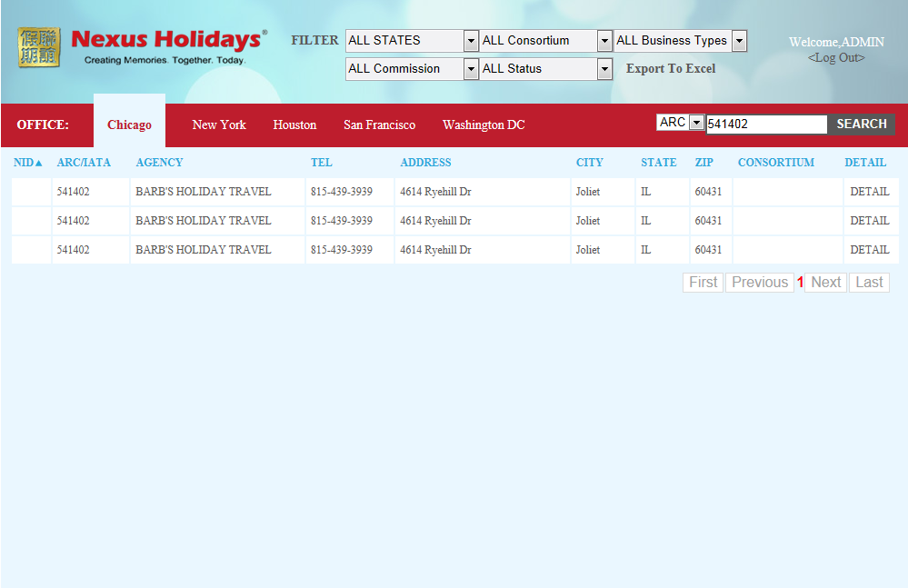The width and height of the screenshot is (908, 588).
Task: Sort by CITY column header
Action: tap(590, 163)
